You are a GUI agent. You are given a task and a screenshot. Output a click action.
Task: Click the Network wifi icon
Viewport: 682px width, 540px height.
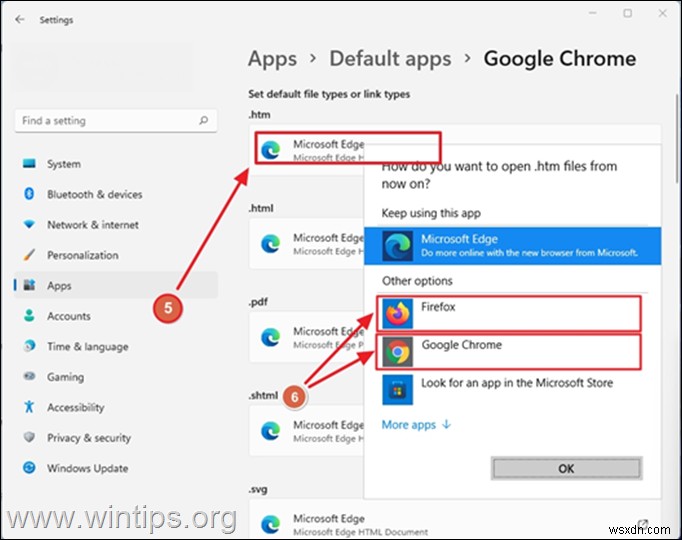[x=29, y=224]
